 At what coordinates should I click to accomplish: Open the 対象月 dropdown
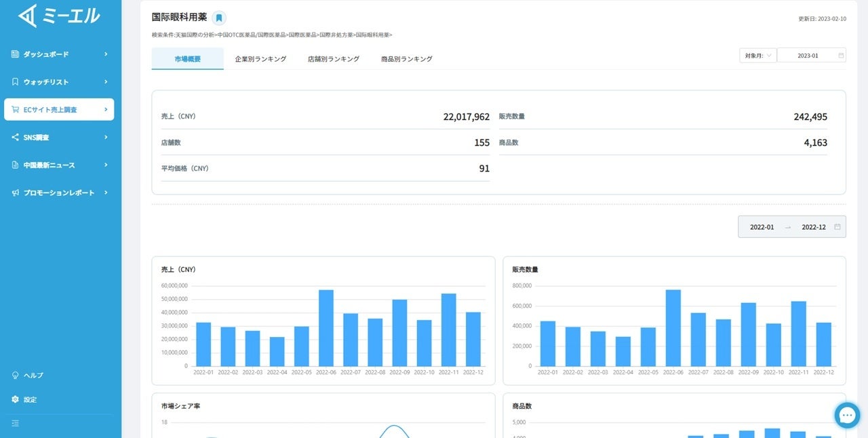click(758, 56)
